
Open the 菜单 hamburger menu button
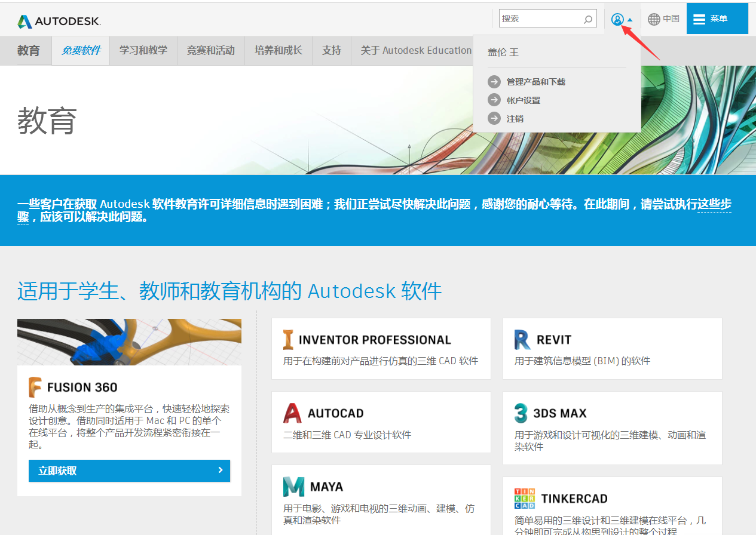pos(717,19)
